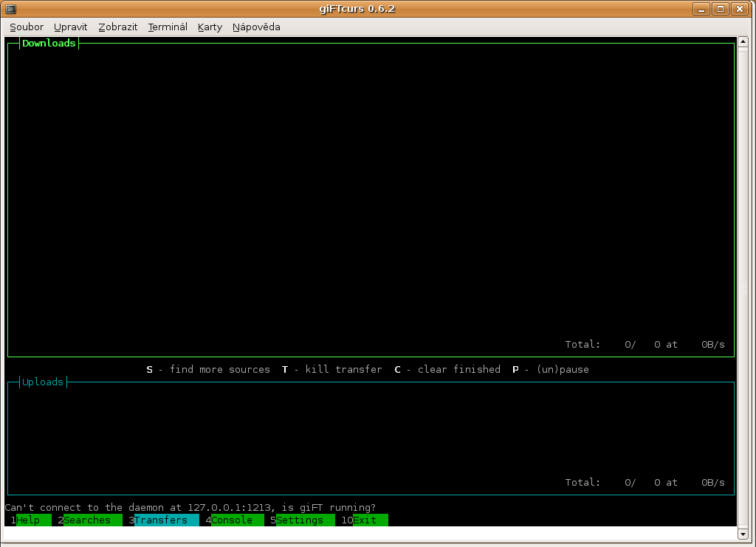Screen dimensions: 756x547
Task: Open the Terminál menu
Action: [x=168, y=27]
